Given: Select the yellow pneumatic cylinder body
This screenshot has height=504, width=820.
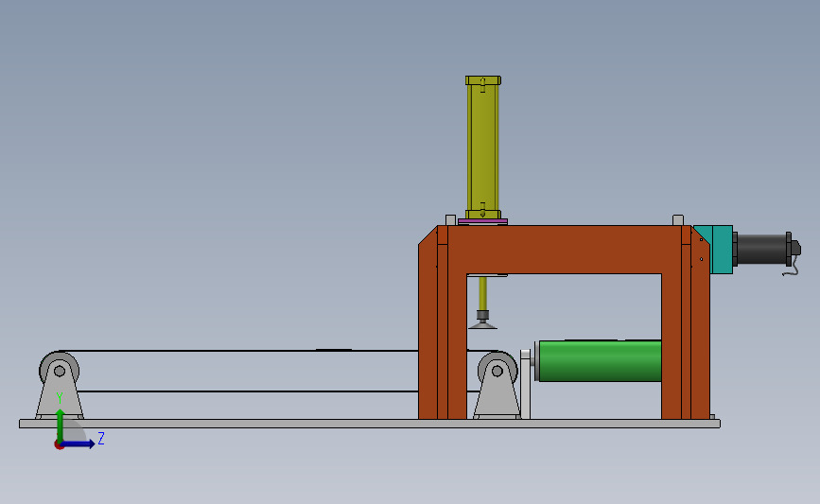Looking at the screenshot, I should tap(482, 148).
